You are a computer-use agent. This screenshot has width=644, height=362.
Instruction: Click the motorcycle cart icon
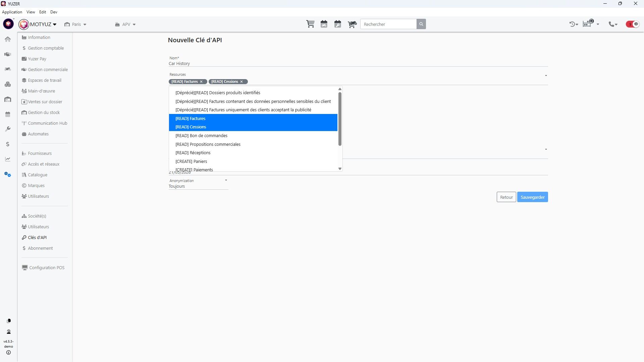[352, 24]
